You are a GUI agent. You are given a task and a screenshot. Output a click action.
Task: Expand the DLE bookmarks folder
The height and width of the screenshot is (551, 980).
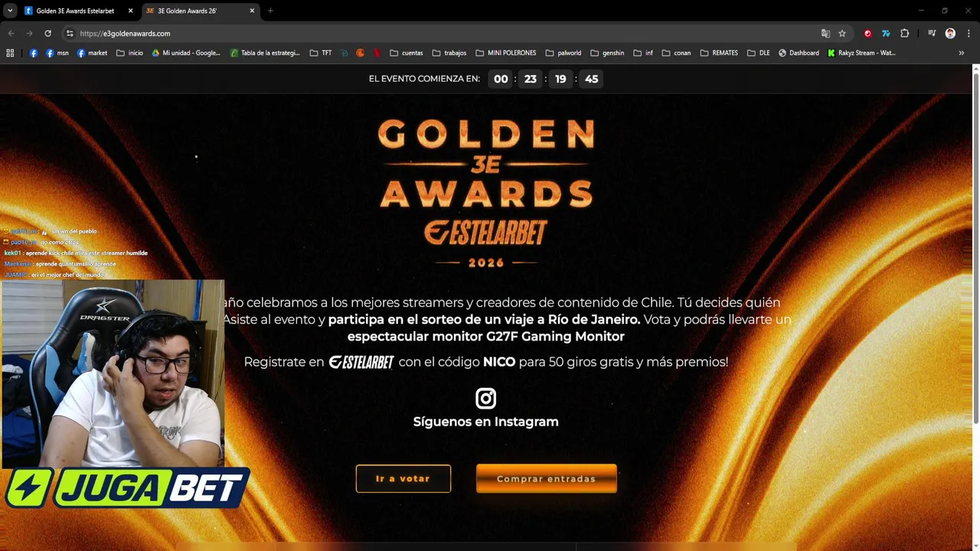[758, 53]
